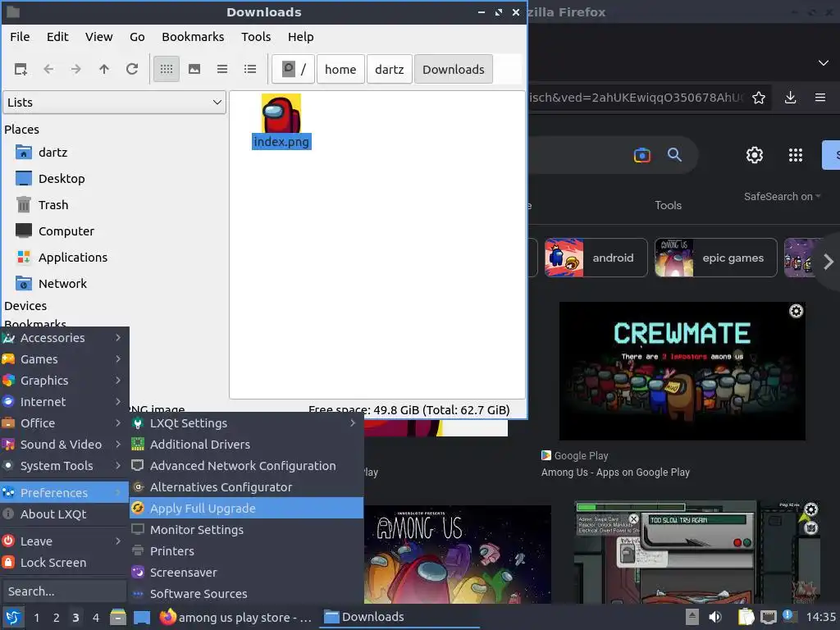Open the Bookmarks menu
This screenshot has height=630, width=840.
coord(193,37)
